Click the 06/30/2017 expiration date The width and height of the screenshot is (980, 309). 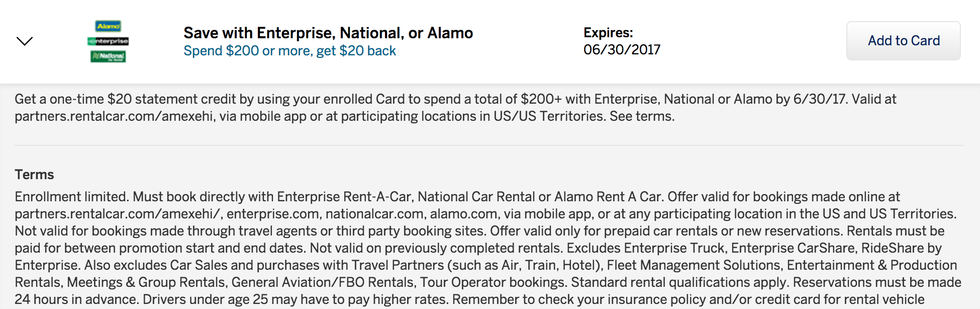622,50
